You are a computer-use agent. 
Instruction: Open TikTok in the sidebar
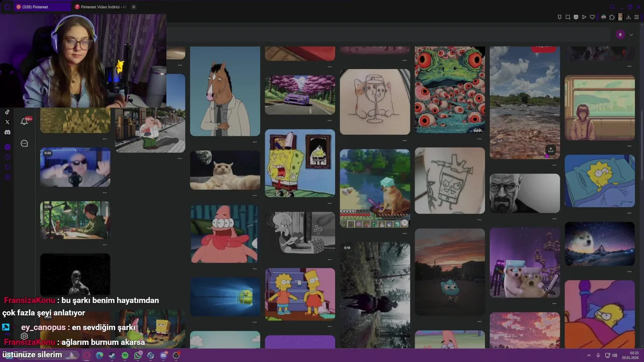pos(7,112)
